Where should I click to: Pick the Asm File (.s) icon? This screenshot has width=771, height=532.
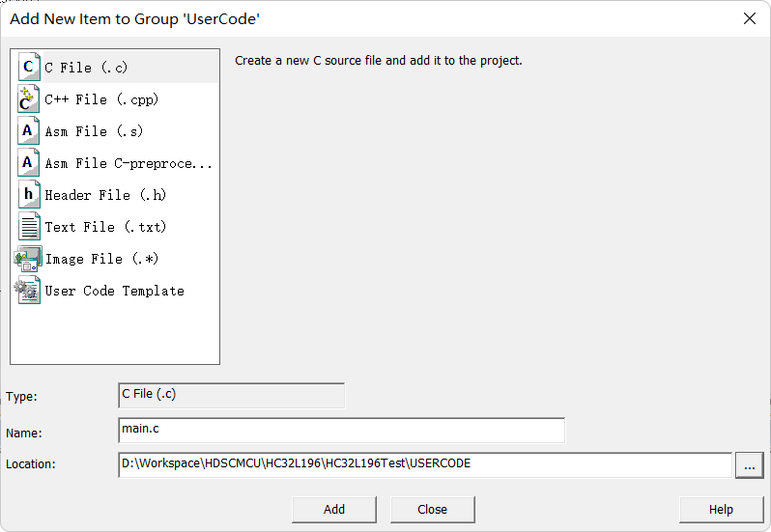coord(29,130)
